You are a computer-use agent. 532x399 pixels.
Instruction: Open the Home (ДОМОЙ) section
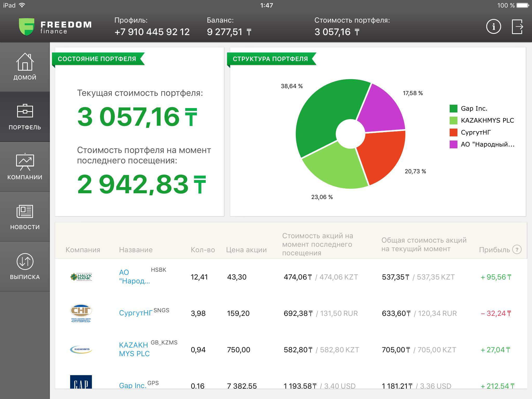(x=25, y=67)
